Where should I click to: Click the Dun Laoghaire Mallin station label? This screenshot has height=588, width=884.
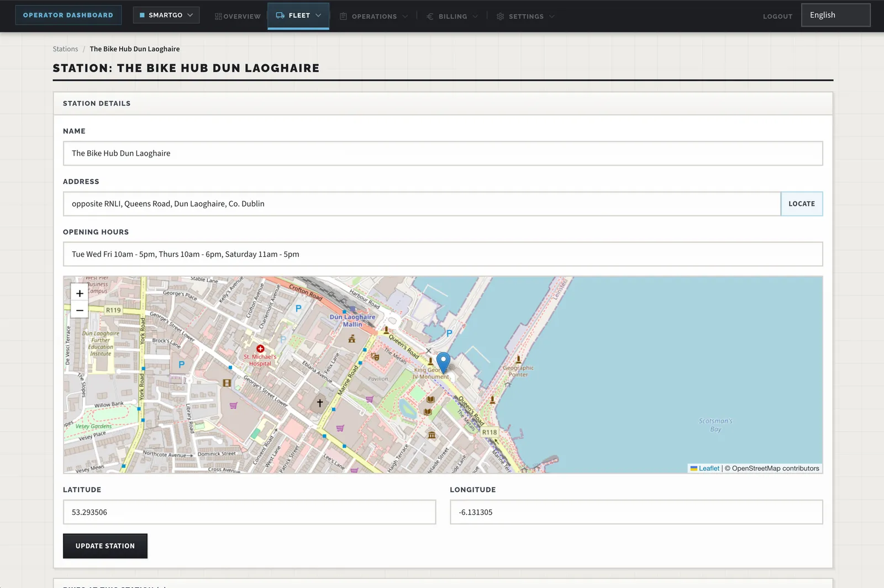click(x=352, y=321)
